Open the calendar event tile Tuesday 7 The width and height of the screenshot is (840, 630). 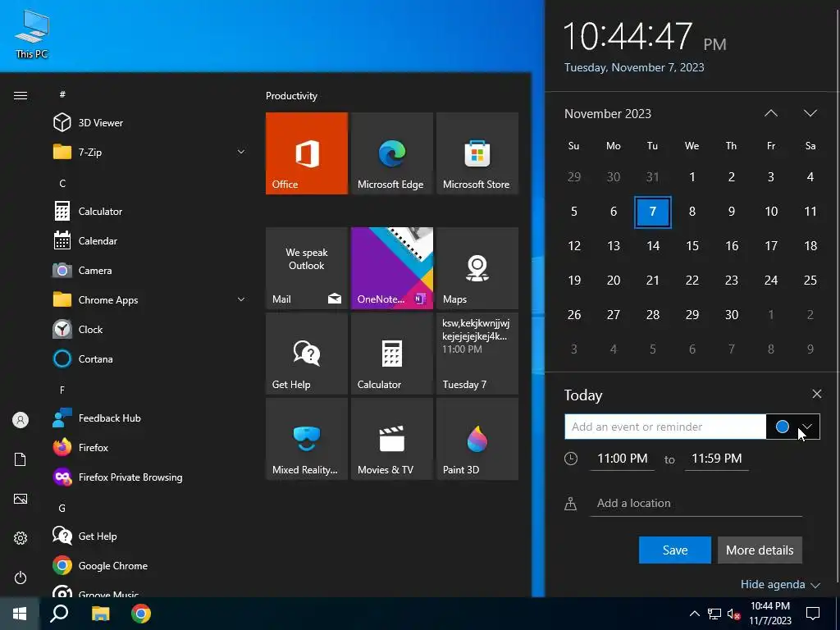(x=477, y=354)
